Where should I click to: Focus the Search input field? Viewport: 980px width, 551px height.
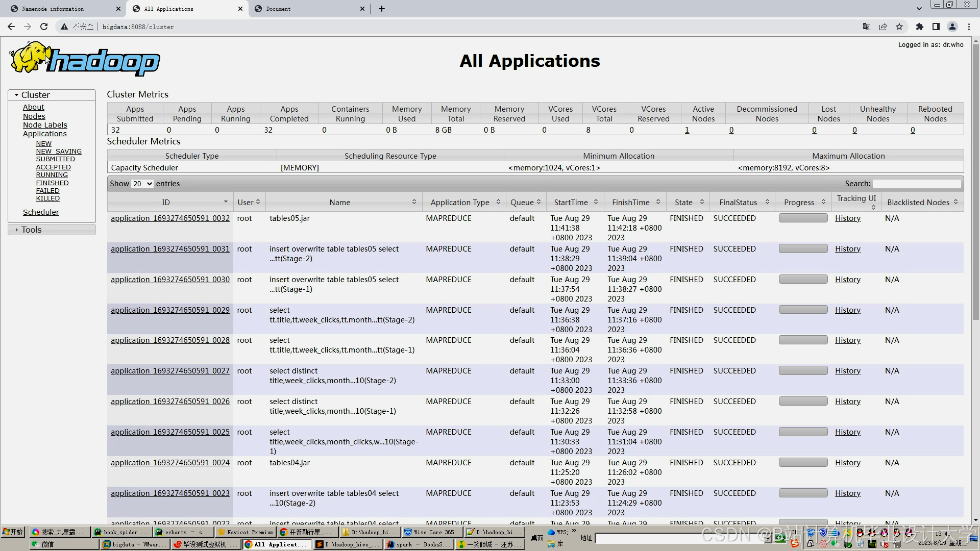click(x=916, y=184)
